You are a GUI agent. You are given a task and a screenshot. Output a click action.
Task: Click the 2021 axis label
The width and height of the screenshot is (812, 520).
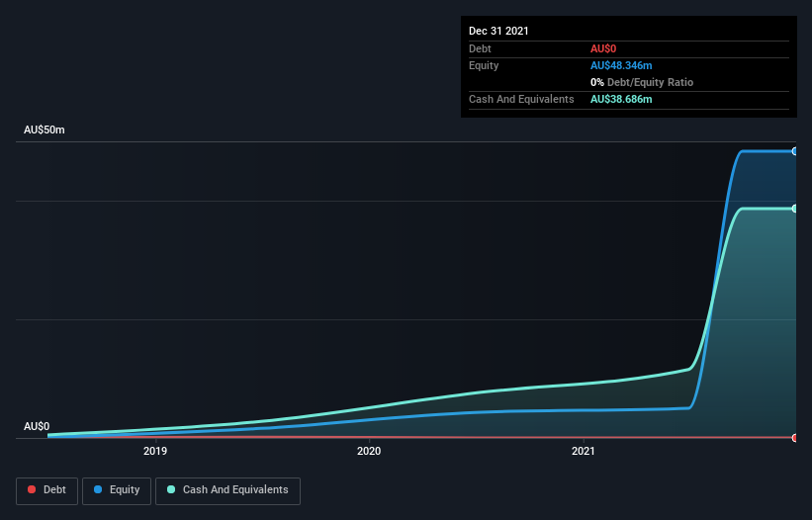584,451
